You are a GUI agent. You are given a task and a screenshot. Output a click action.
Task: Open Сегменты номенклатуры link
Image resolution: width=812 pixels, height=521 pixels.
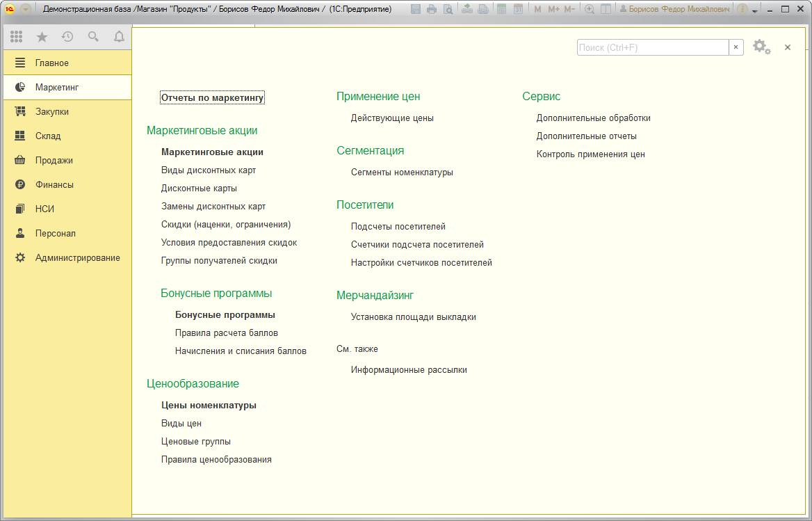(402, 172)
